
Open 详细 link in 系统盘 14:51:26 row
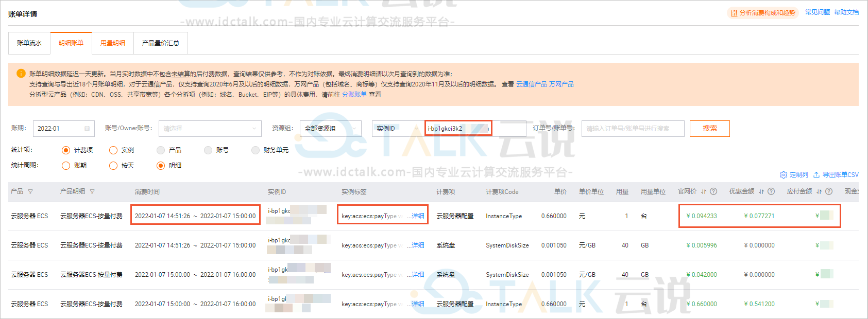[418, 245]
